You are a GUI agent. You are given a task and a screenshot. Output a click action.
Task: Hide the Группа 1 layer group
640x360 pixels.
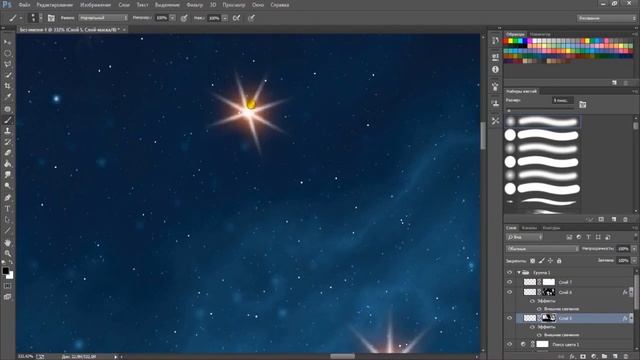[x=509, y=272]
